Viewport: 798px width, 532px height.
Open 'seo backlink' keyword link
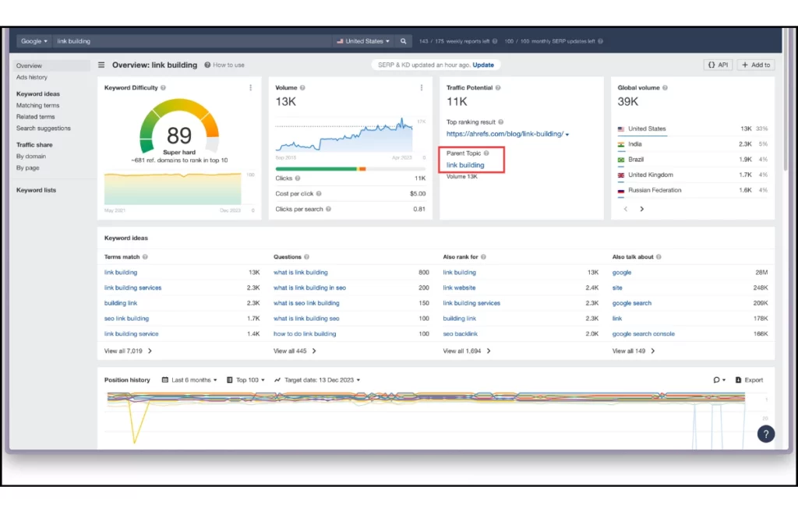[460, 334]
